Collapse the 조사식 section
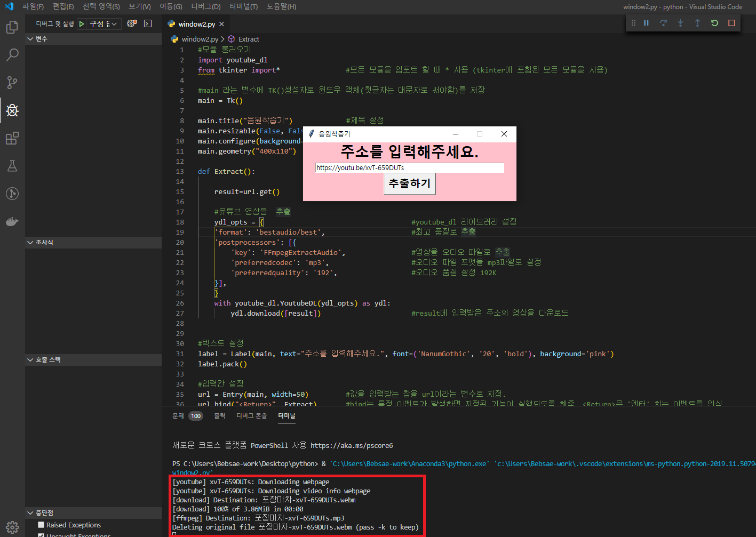 pos(93,242)
